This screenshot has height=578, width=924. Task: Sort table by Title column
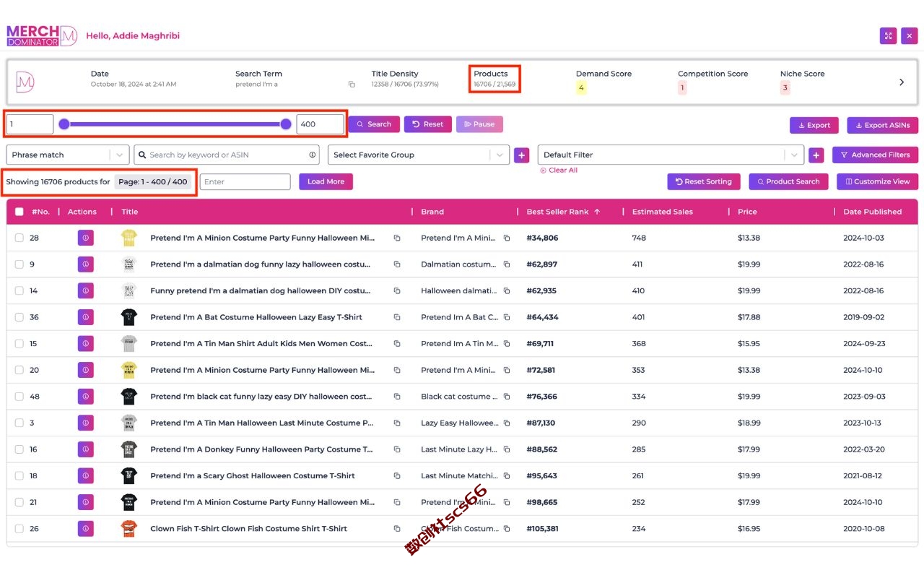coord(130,212)
